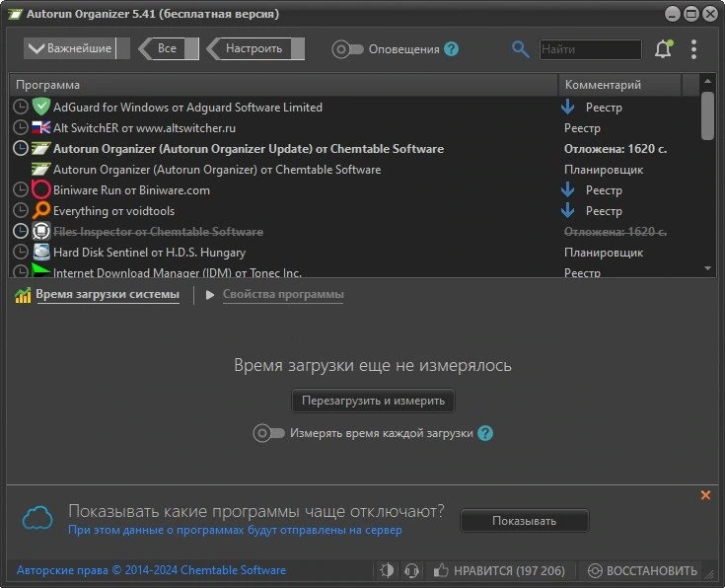Click the clock icon beside Autorun Organizer Update
Viewport: 725px width, 588px height.
coord(21,149)
